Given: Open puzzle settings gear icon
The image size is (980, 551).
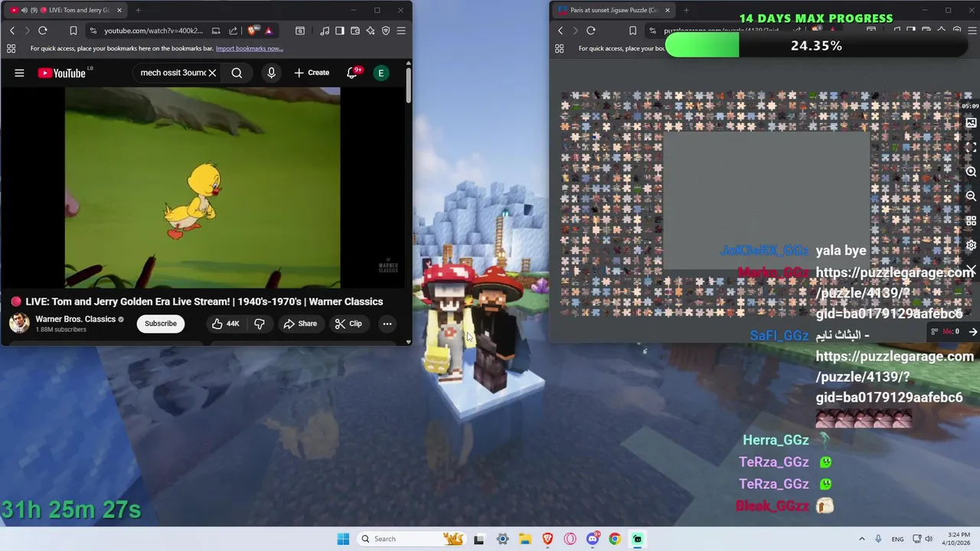Looking at the screenshot, I should pos(971,245).
